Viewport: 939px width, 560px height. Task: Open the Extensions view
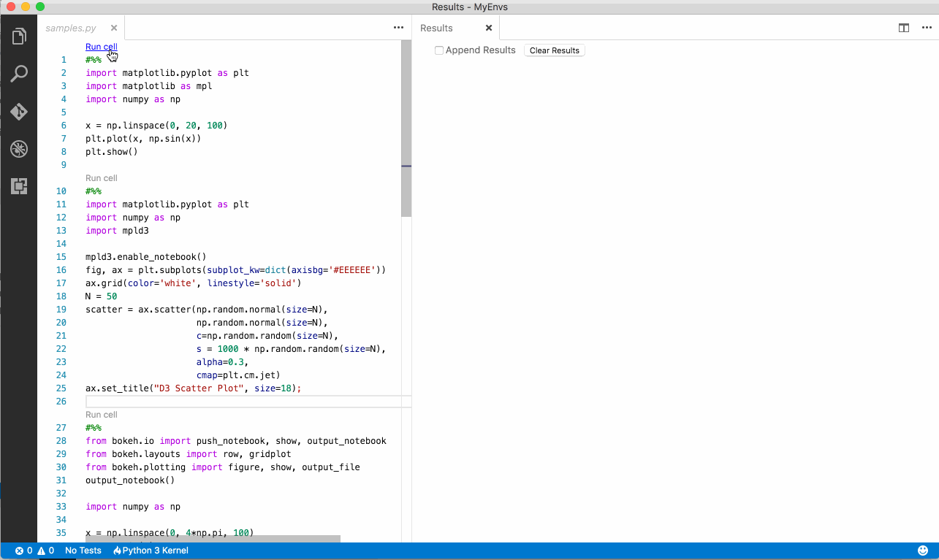pos(18,186)
